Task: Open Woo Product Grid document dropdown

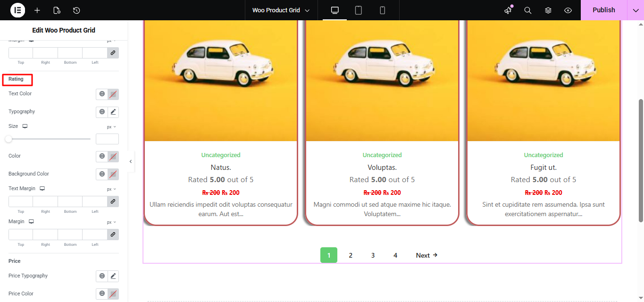Action: click(281, 10)
